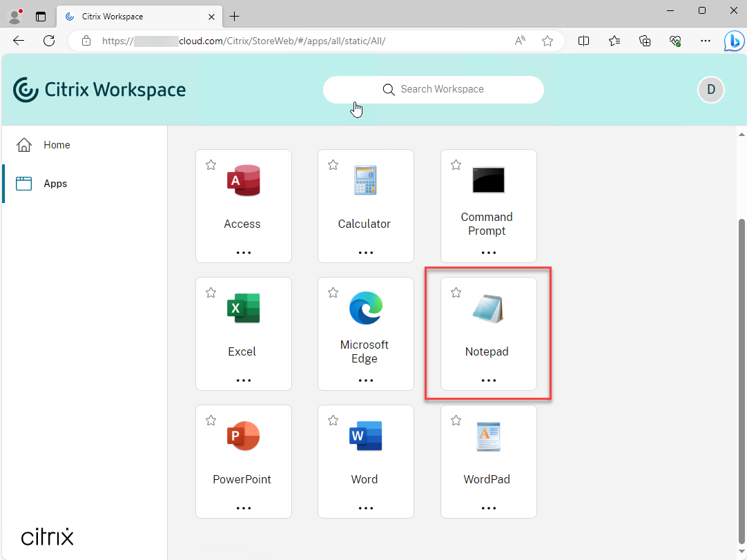Viewport: 747px width, 560px height.
Task: Star the PowerPoint app
Action: (211, 421)
